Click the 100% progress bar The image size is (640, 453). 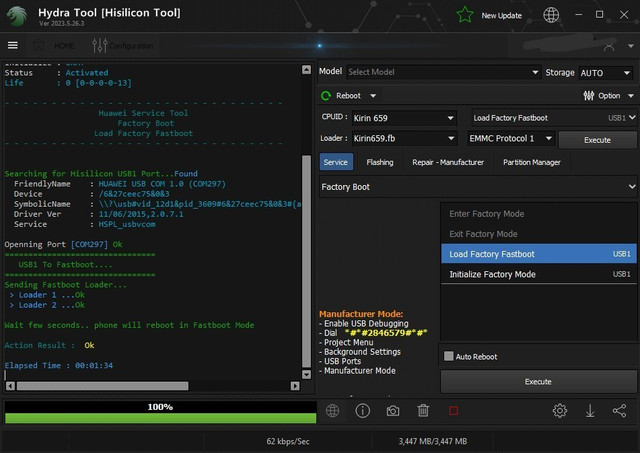(160, 413)
